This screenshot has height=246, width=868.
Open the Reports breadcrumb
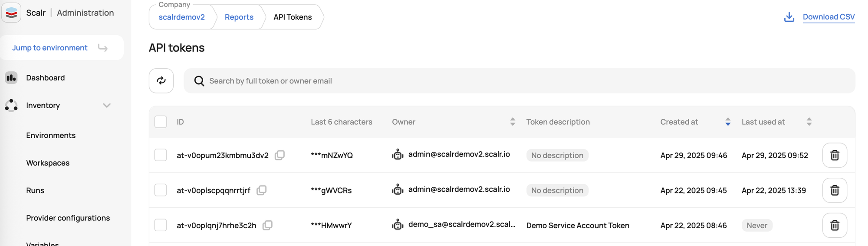pos(239,17)
